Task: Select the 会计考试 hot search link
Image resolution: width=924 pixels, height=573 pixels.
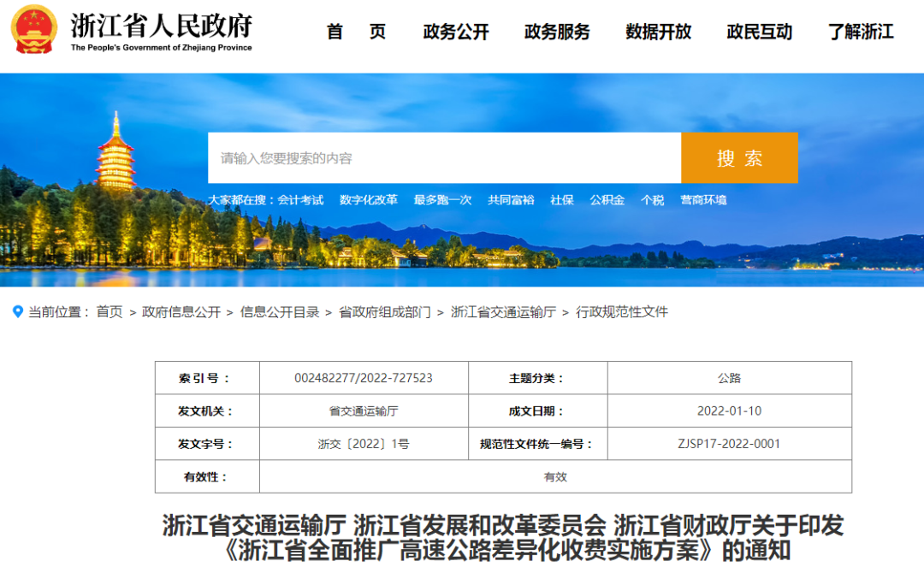Action: (300, 200)
